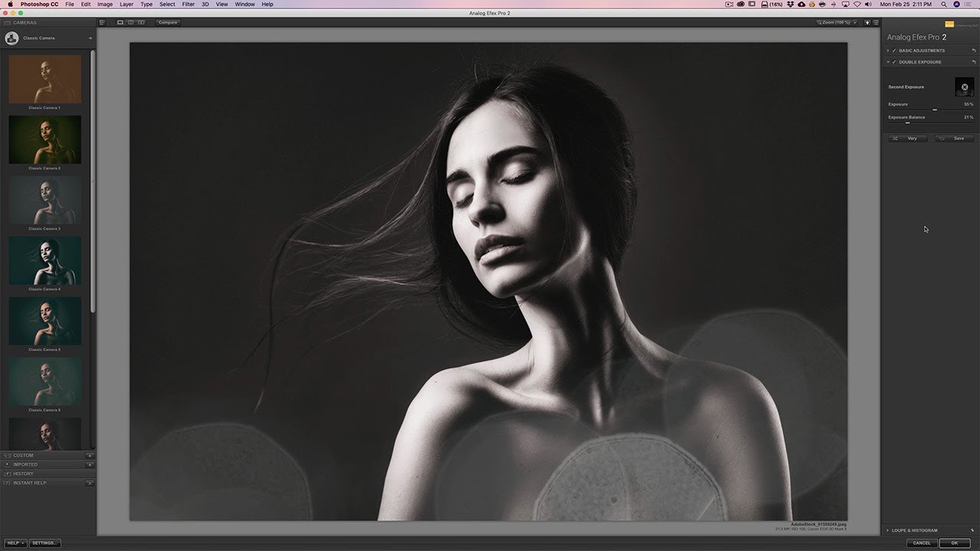
Task: Open the File menu
Action: [x=70, y=4]
